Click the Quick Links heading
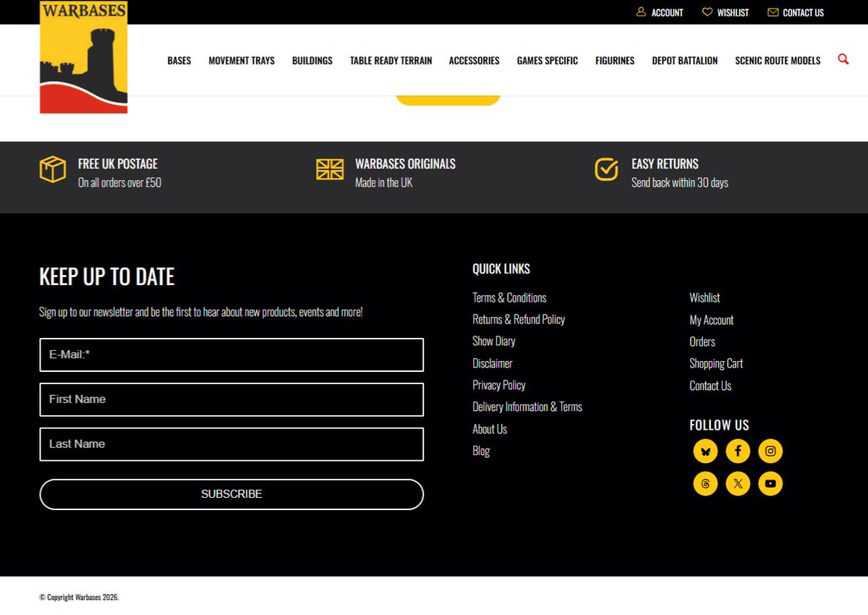The height and width of the screenshot is (615, 868). (501, 268)
